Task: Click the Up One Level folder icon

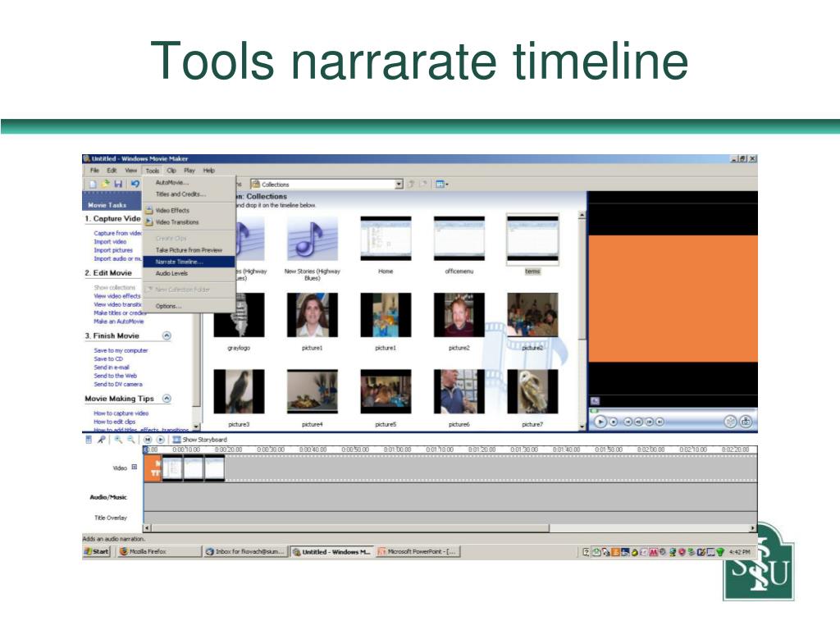Action: click(x=411, y=185)
